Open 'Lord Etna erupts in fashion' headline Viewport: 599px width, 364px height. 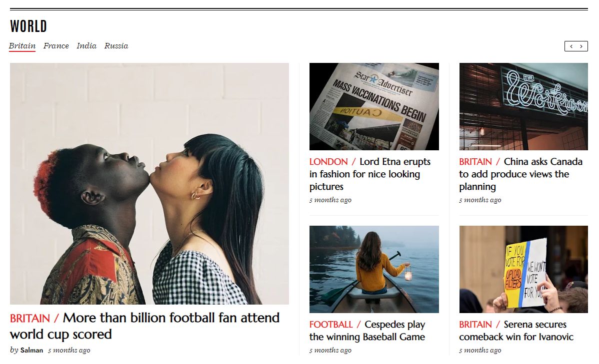[370, 174]
